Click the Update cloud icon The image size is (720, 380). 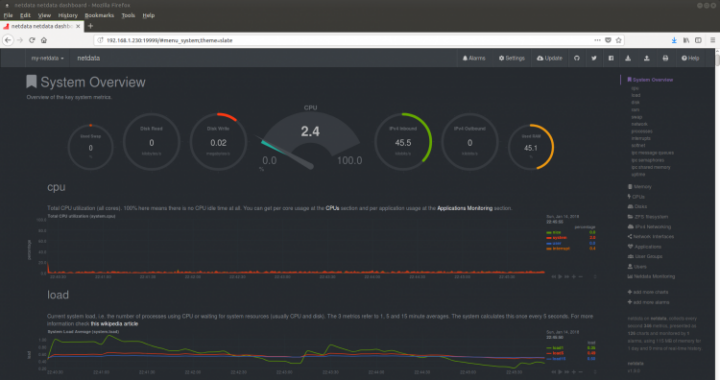coord(549,58)
